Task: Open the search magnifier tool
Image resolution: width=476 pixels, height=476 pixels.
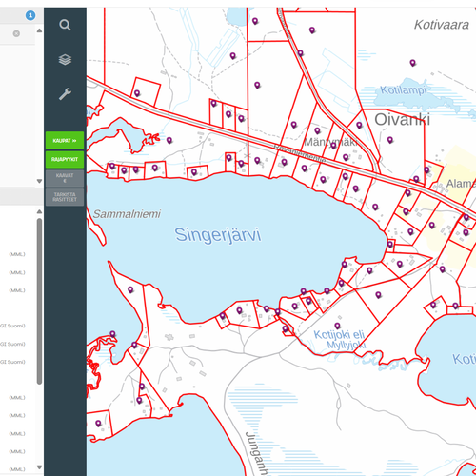Action: coord(65,25)
